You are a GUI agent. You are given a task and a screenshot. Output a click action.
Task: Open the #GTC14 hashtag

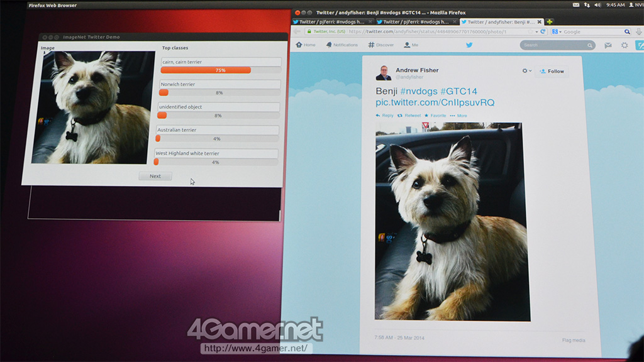(458, 91)
